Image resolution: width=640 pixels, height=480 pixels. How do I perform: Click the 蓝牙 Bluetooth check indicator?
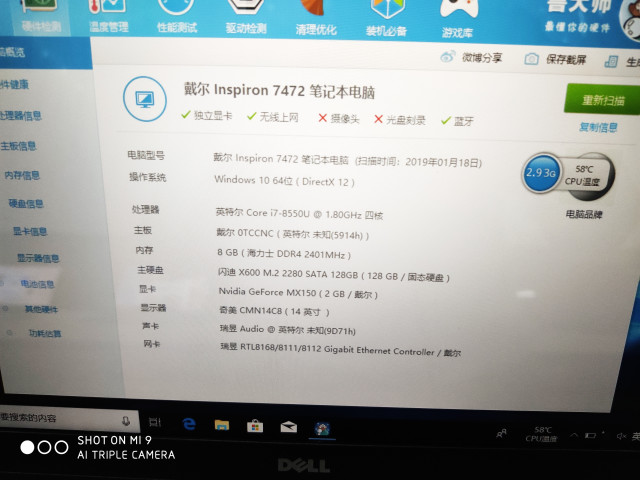click(458, 121)
